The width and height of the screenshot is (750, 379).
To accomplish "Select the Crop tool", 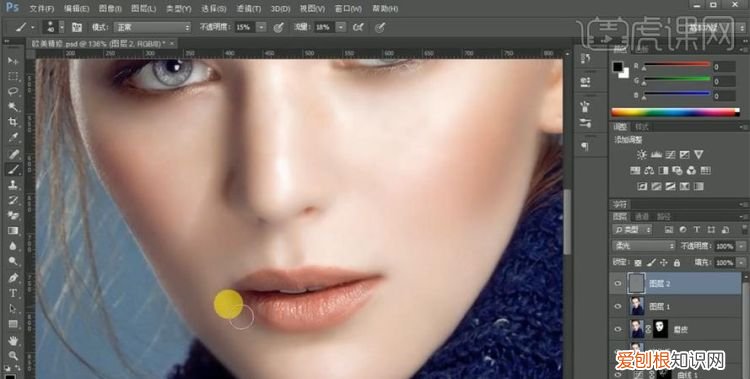I will (x=13, y=122).
